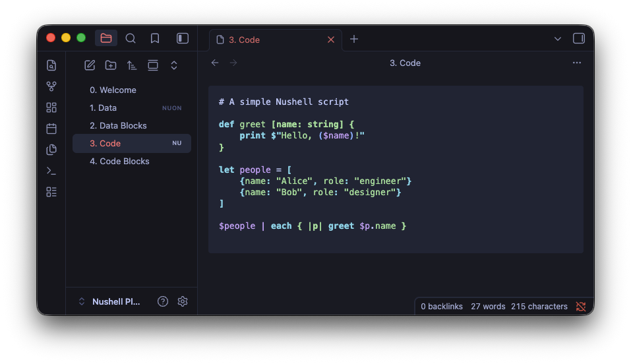Screen dimensions: 631x364
Task: Open the tab list dropdown chevron
Action: [558, 39]
